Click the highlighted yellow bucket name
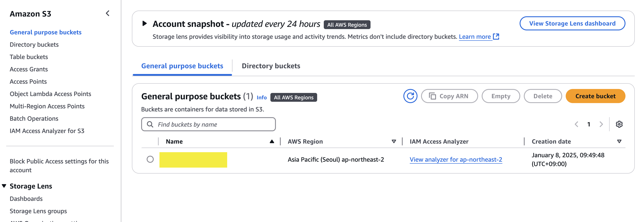Image resolution: width=644 pixels, height=222 pixels. (193, 160)
